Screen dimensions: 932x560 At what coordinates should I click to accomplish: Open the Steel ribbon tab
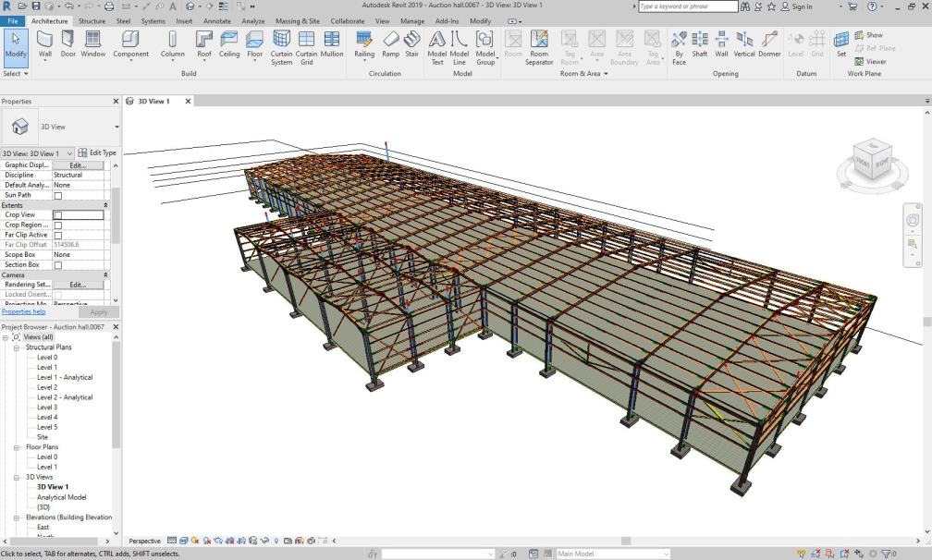[x=123, y=20]
